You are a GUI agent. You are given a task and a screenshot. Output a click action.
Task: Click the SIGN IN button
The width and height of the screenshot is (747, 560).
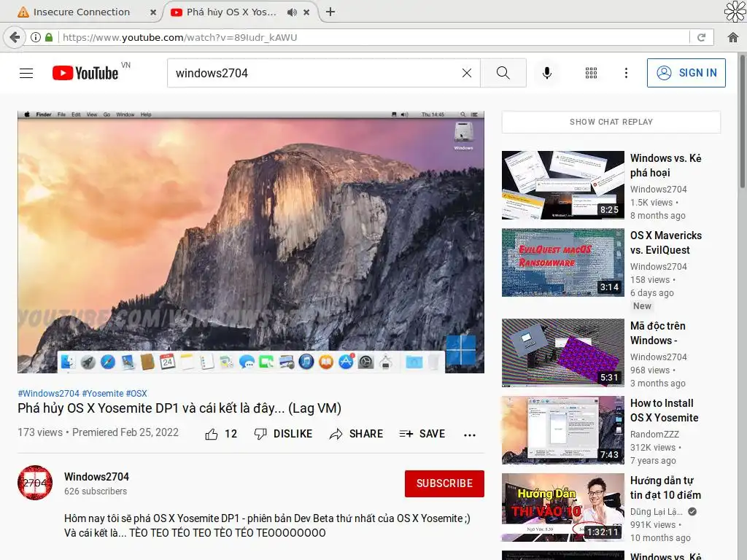click(x=686, y=73)
